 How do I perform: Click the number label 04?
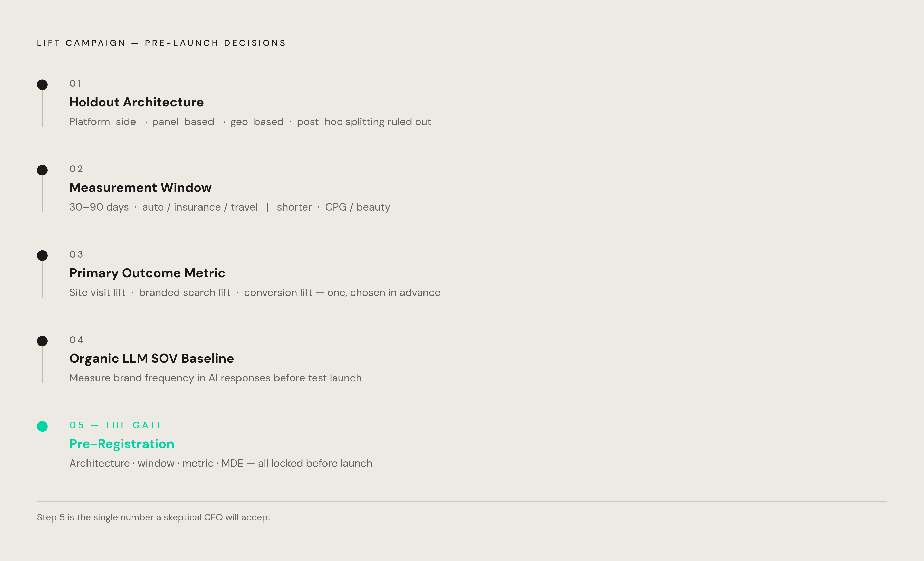point(76,340)
